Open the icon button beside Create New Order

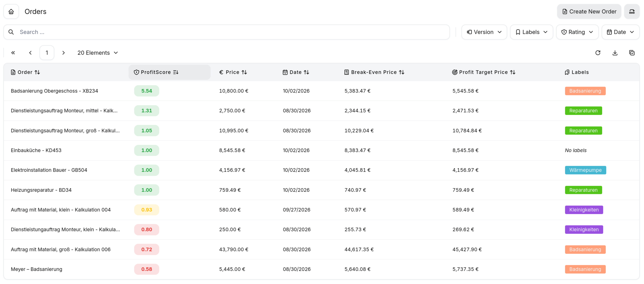632,12
